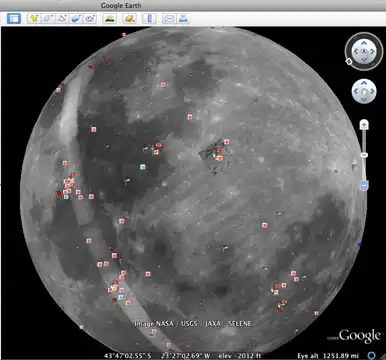Click the Print toolbar icon

coord(183,18)
